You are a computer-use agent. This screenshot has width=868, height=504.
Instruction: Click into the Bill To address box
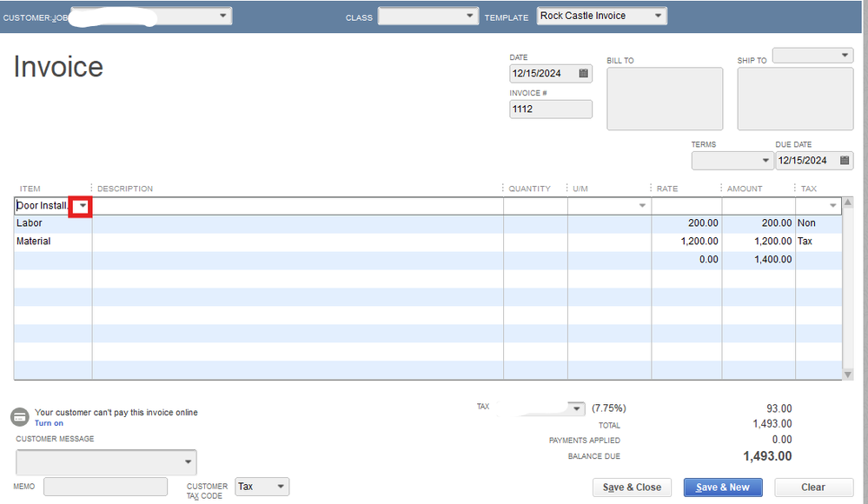point(665,98)
